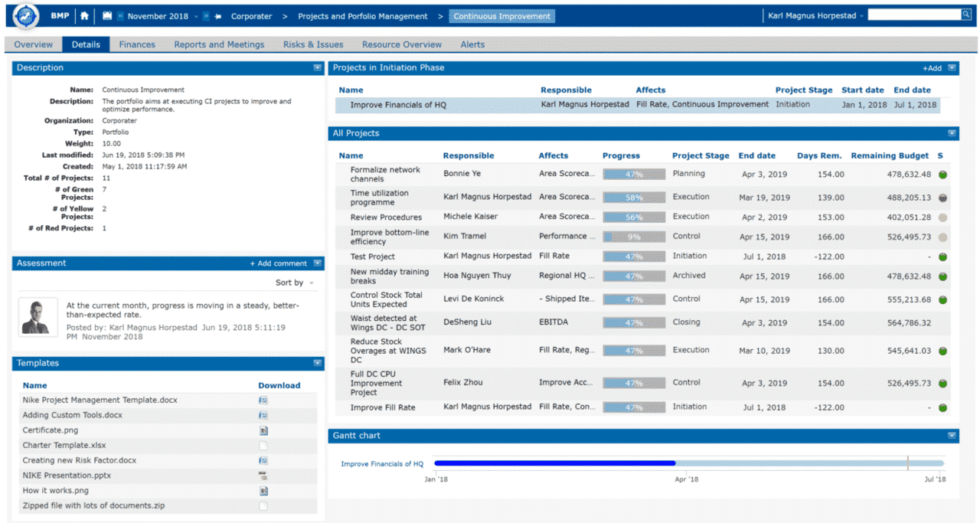This screenshot has height=523, width=980.
Task: Expand the Karl Magnus Horpestad user menu
Action: click(x=816, y=16)
